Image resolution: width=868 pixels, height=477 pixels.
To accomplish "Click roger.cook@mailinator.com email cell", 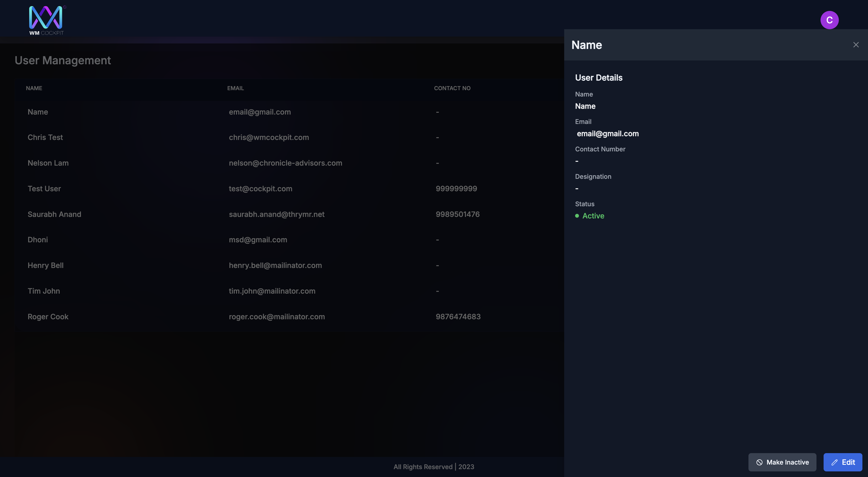I will [x=277, y=316].
